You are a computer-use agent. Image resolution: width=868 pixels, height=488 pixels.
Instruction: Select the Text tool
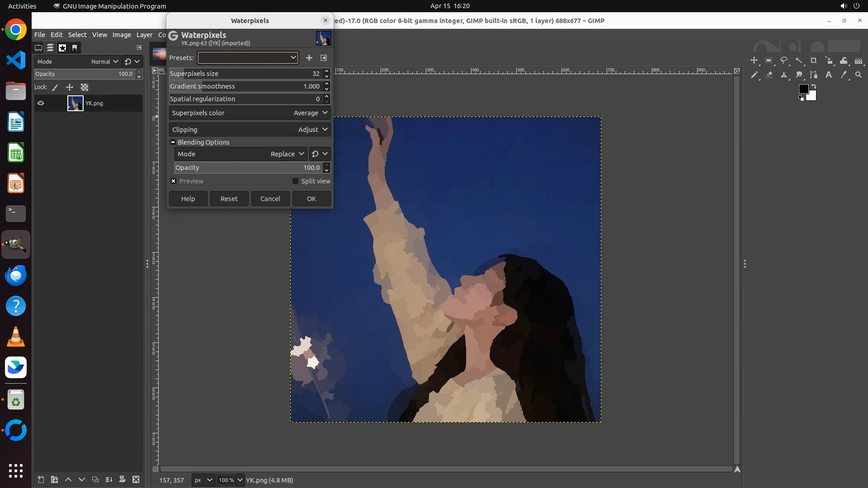829,75
